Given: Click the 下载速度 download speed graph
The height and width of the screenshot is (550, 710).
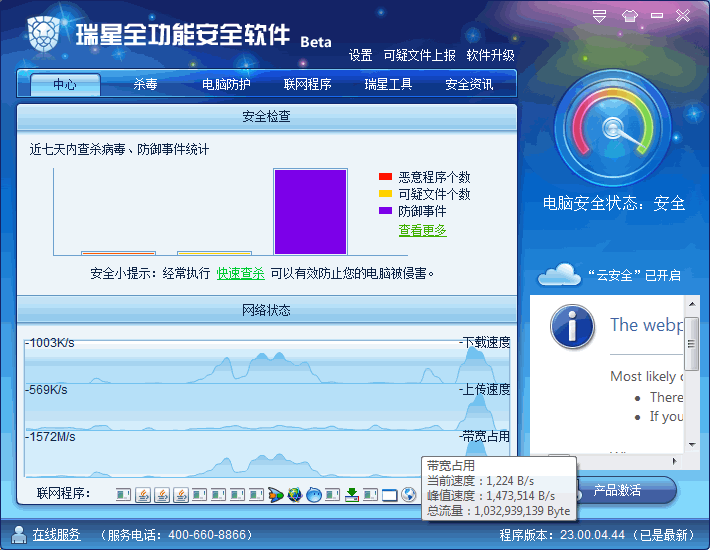Looking at the screenshot, I should tap(267, 362).
